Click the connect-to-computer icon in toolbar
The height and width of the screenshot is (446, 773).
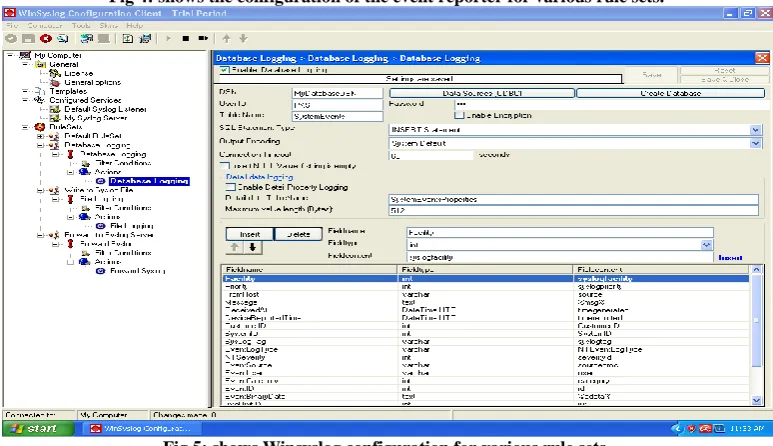pos(87,38)
